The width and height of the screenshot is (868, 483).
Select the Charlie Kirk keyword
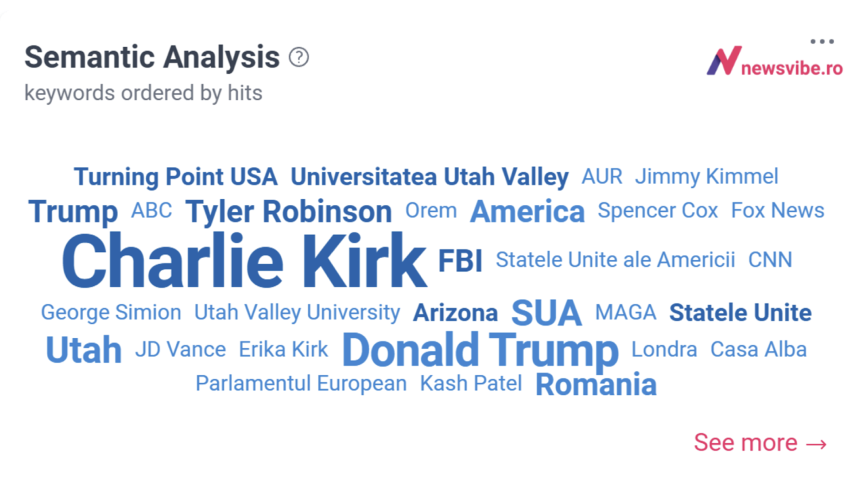[x=244, y=260]
